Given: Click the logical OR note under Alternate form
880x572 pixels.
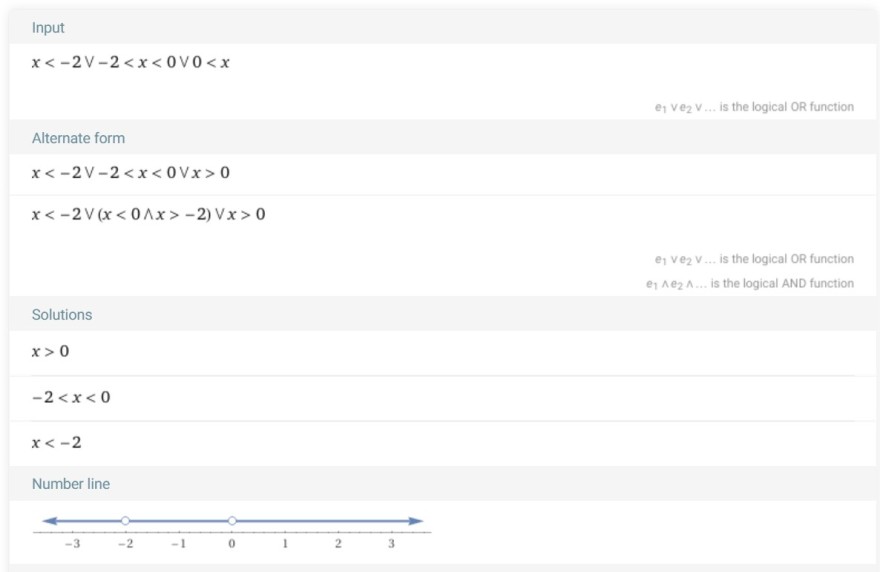Looking at the screenshot, I should 754,259.
